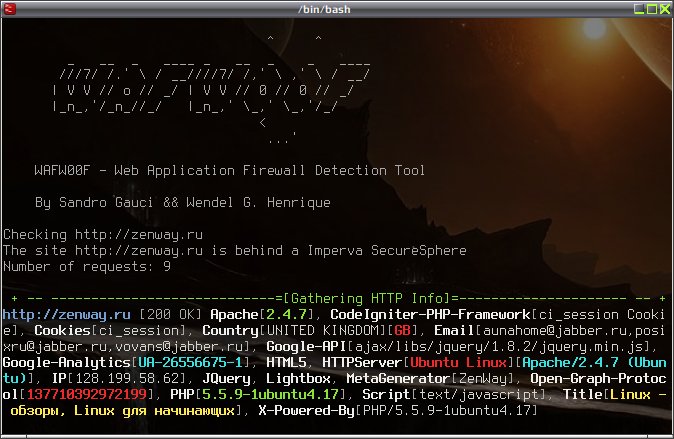Maximize the /bin/bash terminal window
This screenshot has width=674, height=439.
(652, 9)
